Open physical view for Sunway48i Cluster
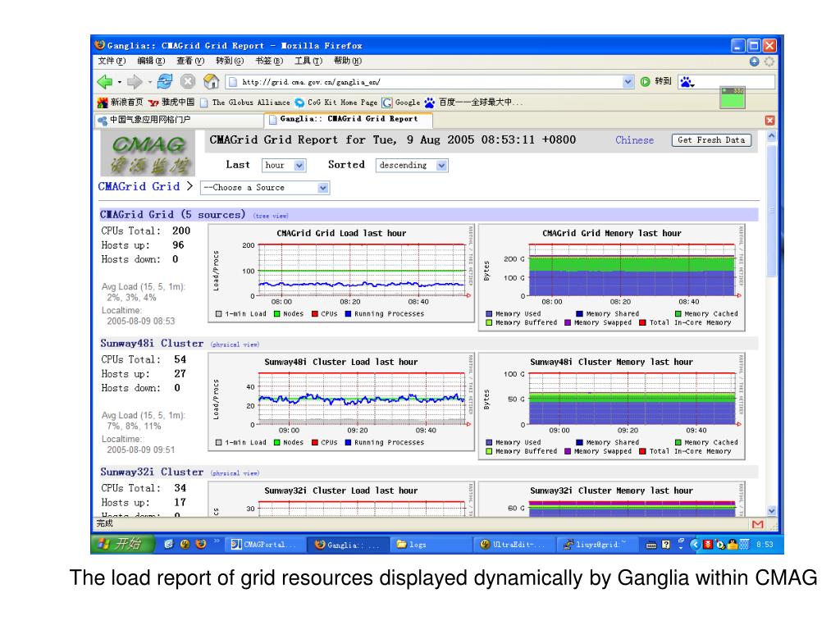 235,345
